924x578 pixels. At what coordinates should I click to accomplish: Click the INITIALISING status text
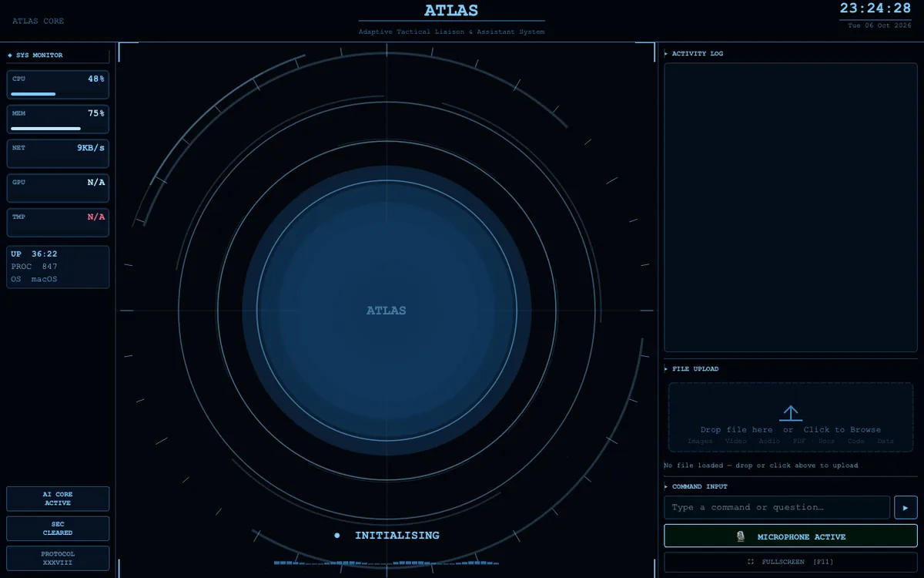pyautogui.click(x=397, y=535)
